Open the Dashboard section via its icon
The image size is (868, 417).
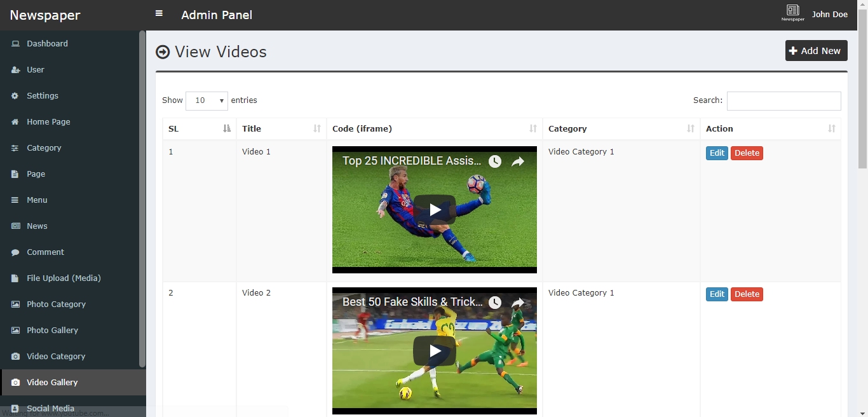coord(14,43)
